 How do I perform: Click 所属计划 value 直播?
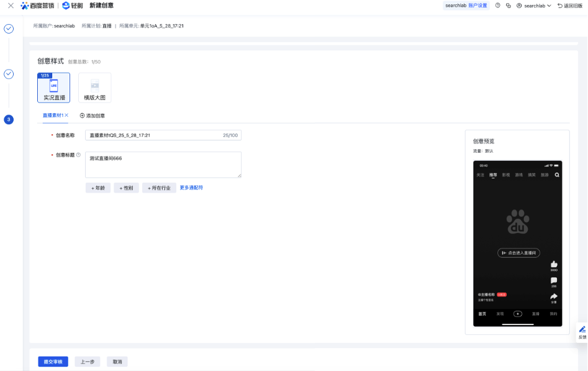[x=107, y=26]
